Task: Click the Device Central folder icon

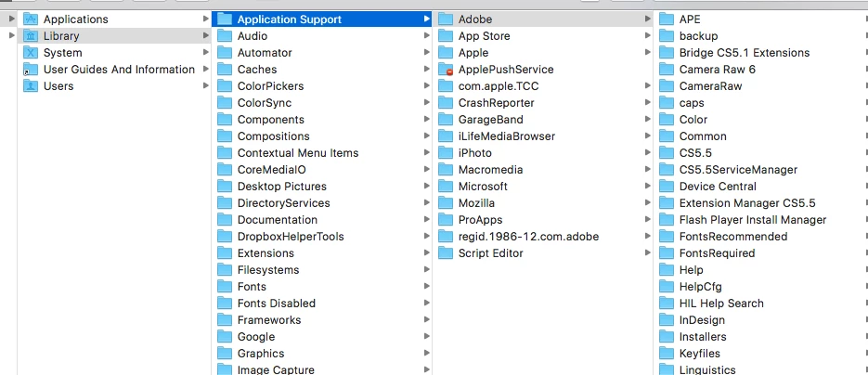Action: pyautogui.click(x=667, y=187)
